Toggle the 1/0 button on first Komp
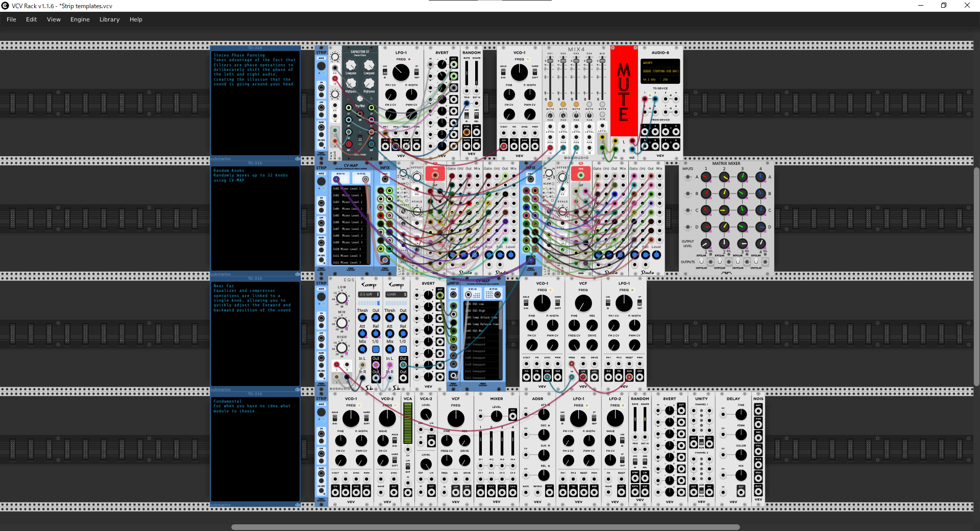Image resolution: width=980 pixels, height=531 pixels. 376,349
